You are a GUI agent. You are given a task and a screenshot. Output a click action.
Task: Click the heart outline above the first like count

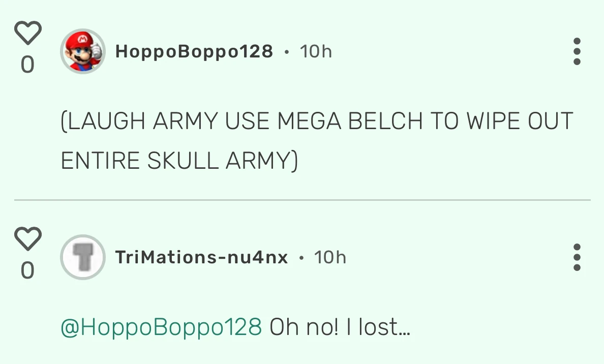tap(27, 33)
